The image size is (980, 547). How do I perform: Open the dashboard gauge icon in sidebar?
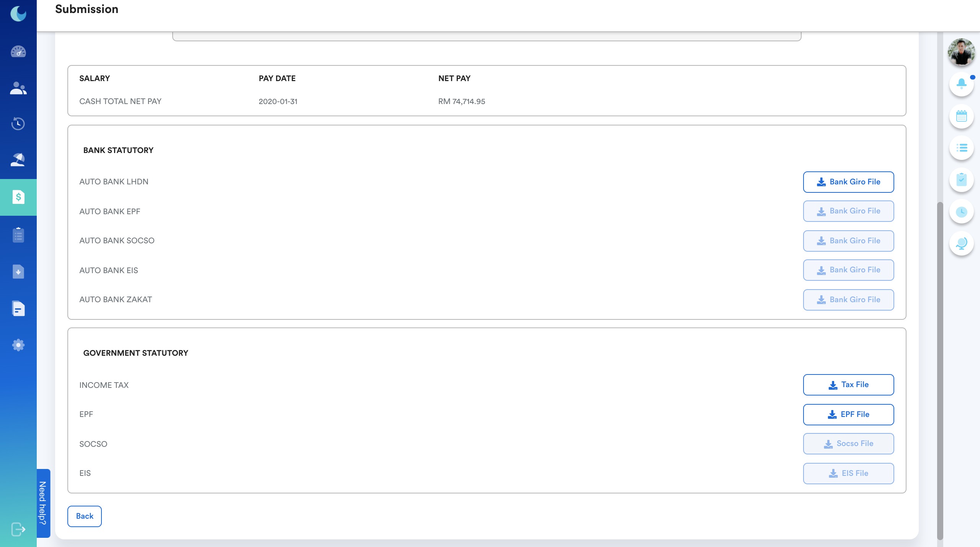(x=18, y=52)
